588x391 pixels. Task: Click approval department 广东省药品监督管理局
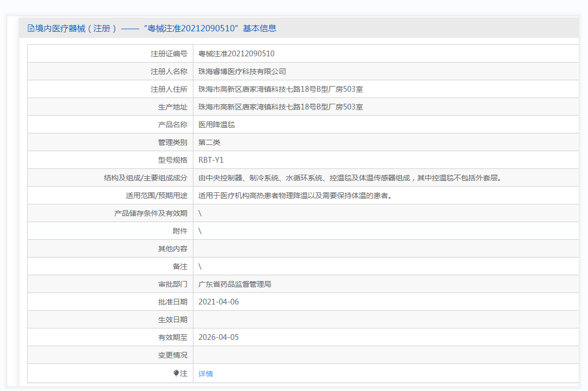(235, 284)
